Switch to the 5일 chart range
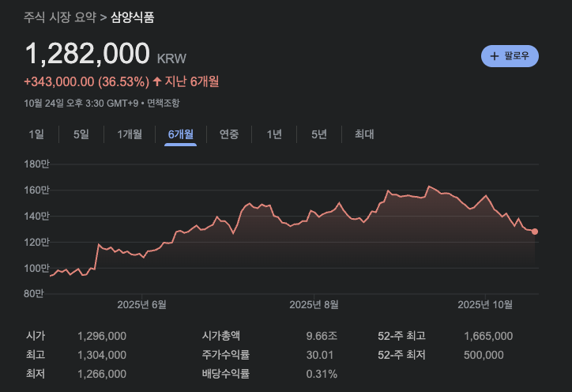The height and width of the screenshot is (392, 572). click(81, 134)
